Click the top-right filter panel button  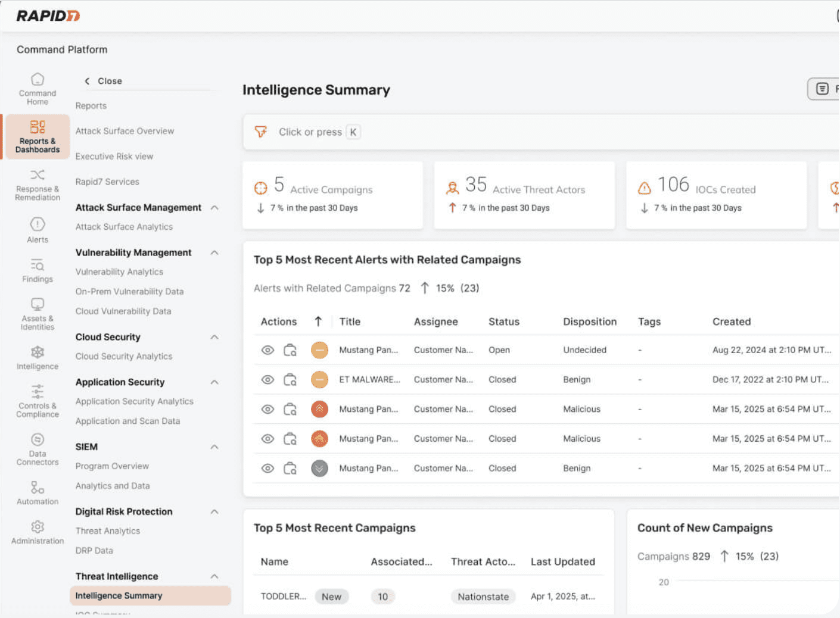(x=823, y=89)
